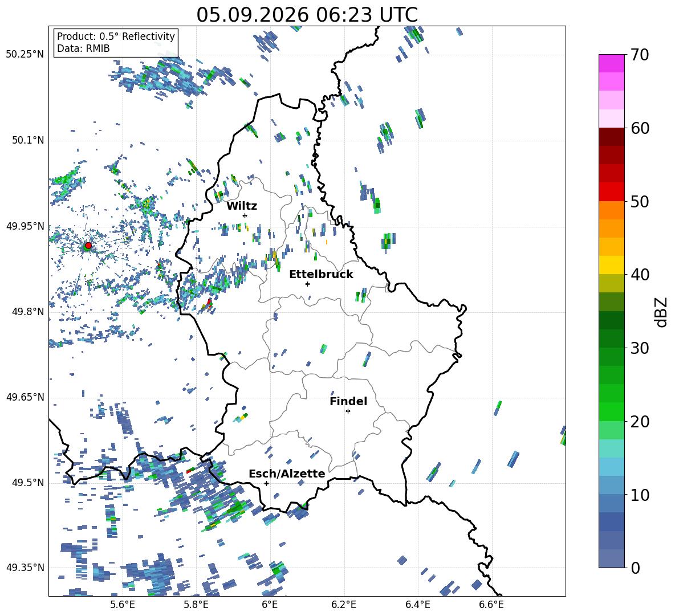Click the bright green 20 dBZ colorbar segment
Image resolution: width=675 pixels, height=616 pixels.
[611, 411]
